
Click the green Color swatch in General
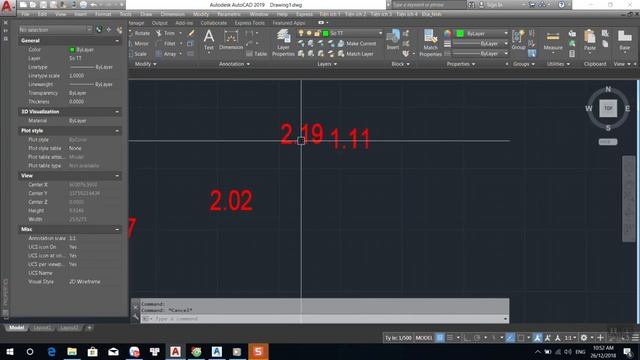point(72,50)
